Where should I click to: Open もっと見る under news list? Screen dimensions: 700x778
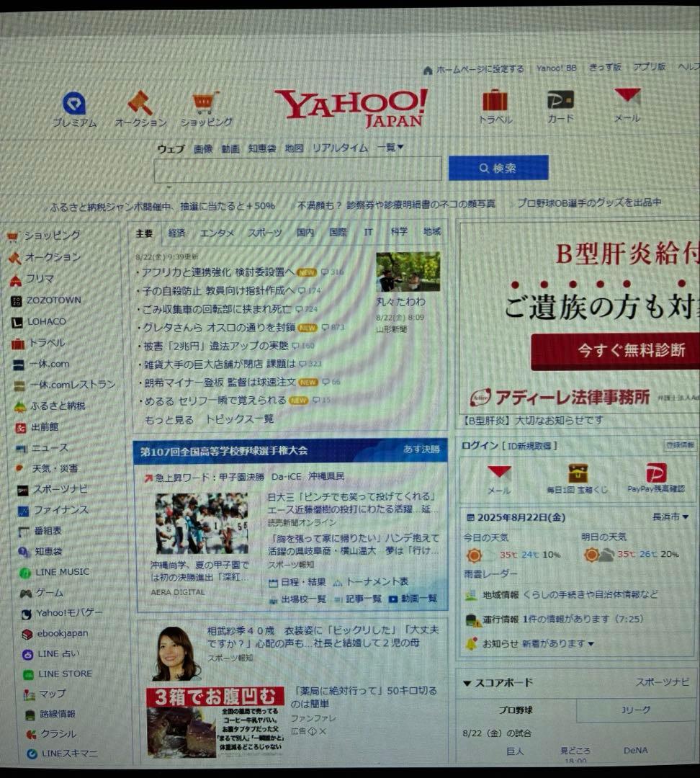click(169, 420)
